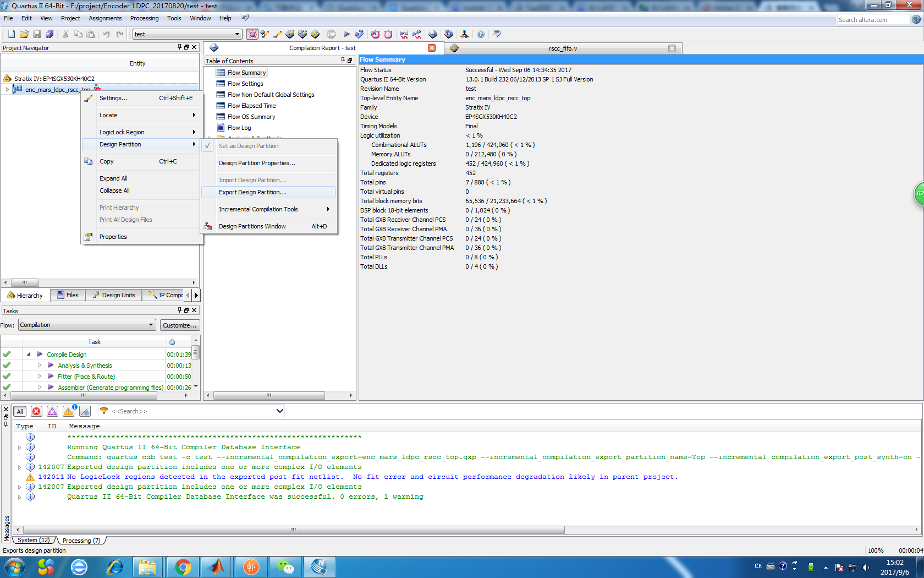This screenshot has height=578, width=924.
Task: Close the Compilation Report tab
Action: tap(432, 48)
